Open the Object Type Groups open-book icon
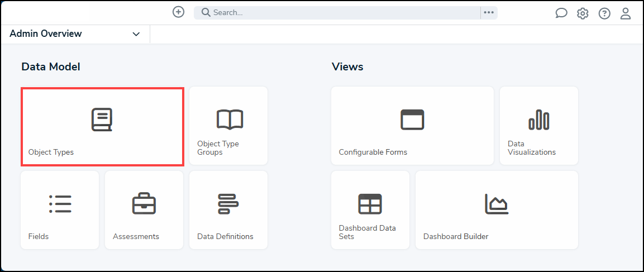This screenshot has height=272, width=644. (x=229, y=120)
